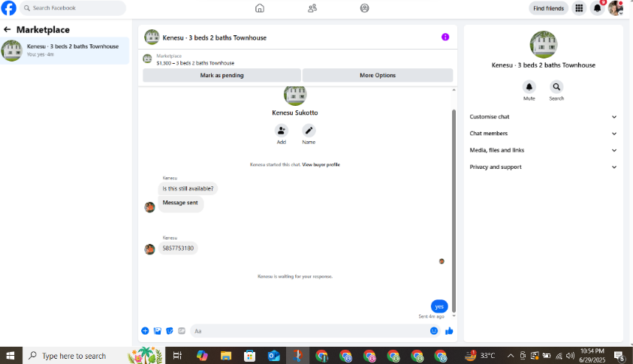Open Windows Start menu

click(11, 356)
